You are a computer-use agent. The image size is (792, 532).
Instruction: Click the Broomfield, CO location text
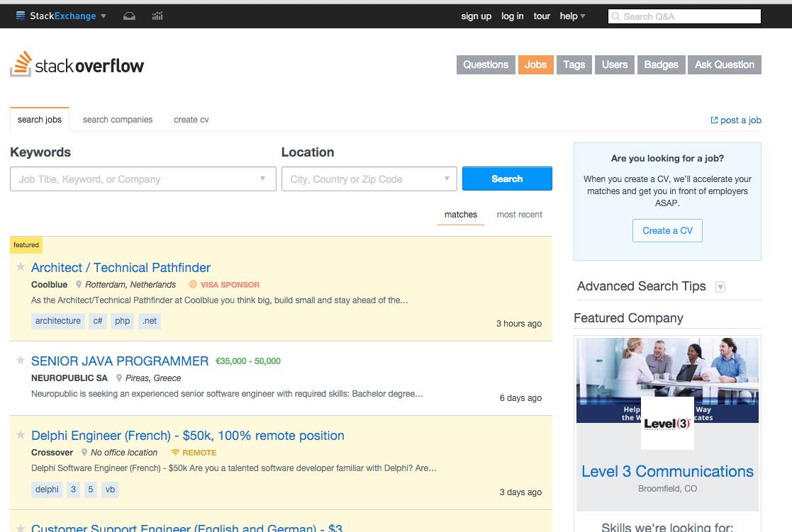coord(667,489)
